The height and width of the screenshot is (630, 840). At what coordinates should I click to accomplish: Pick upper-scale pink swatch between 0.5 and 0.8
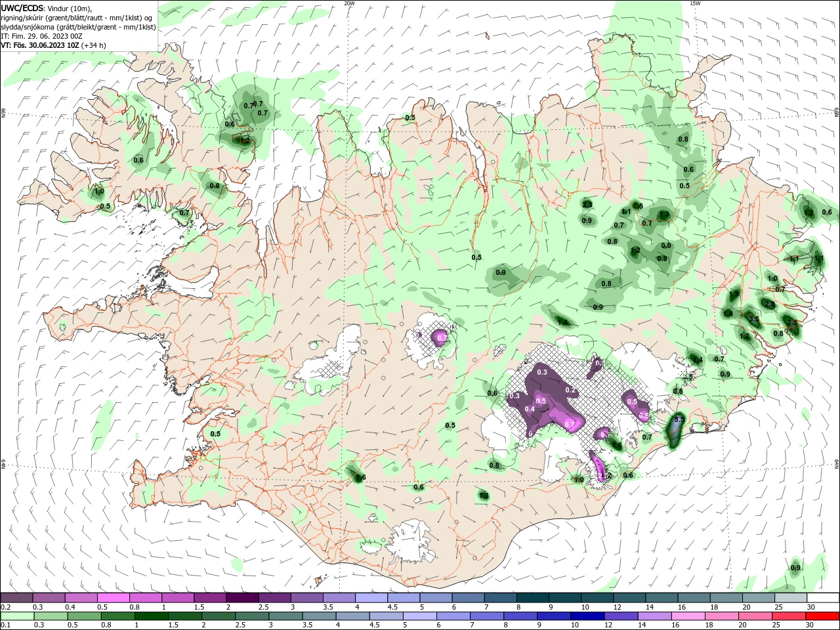(x=113, y=597)
